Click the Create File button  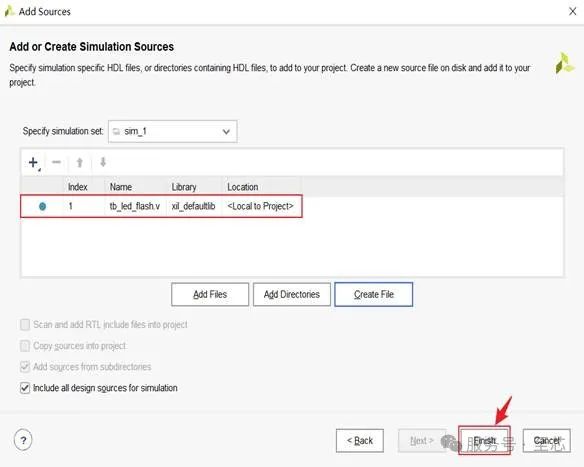pos(374,295)
